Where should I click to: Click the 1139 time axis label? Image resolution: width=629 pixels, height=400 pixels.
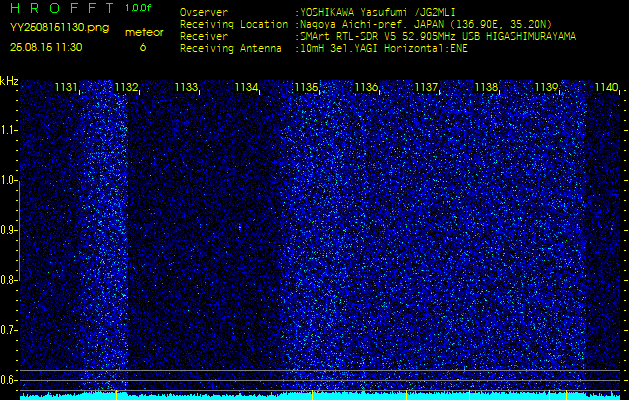pyautogui.click(x=546, y=87)
